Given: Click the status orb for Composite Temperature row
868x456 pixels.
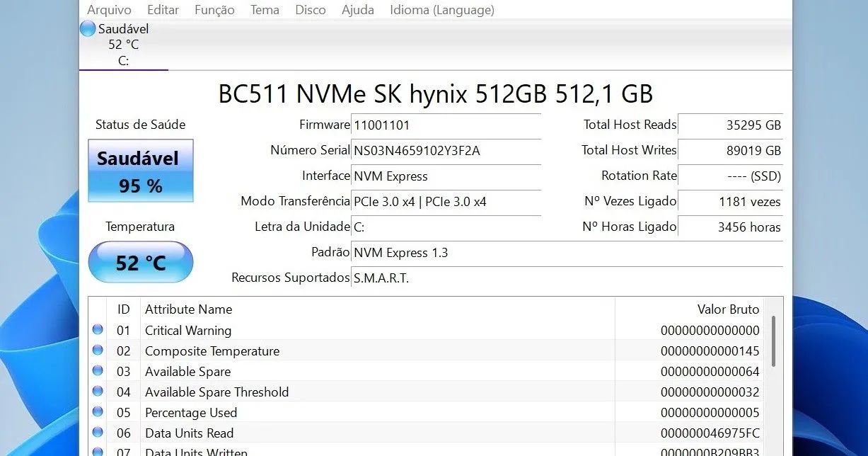Looking at the screenshot, I should point(98,350).
